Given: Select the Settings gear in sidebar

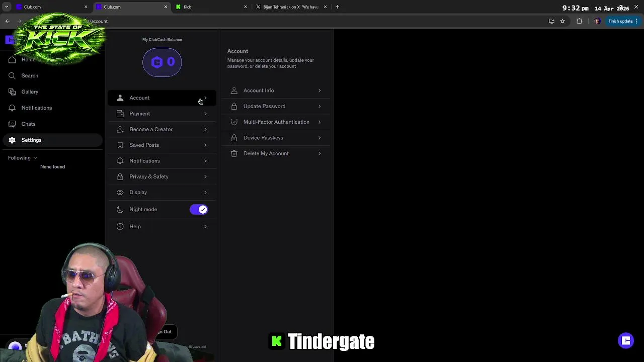Looking at the screenshot, I should (x=12, y=140).
